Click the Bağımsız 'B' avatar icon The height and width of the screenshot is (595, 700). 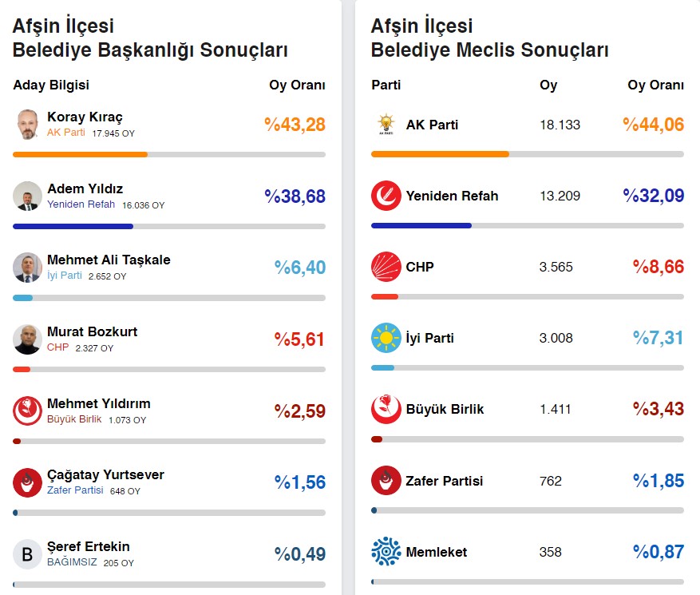[27, 554]
